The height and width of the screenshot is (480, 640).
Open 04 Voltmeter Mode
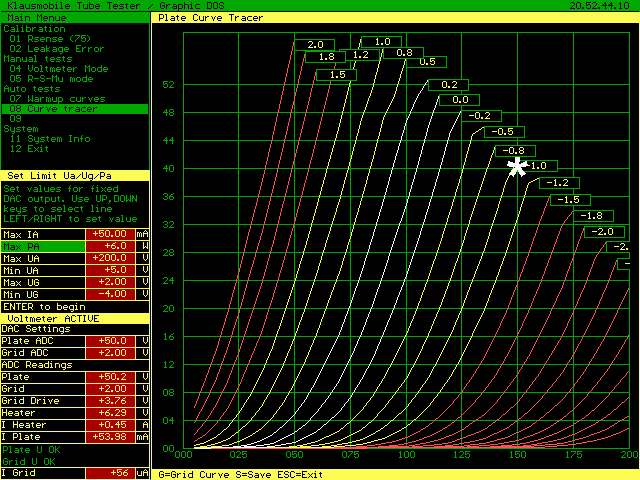pyautogui.click(x=59, y=69)
